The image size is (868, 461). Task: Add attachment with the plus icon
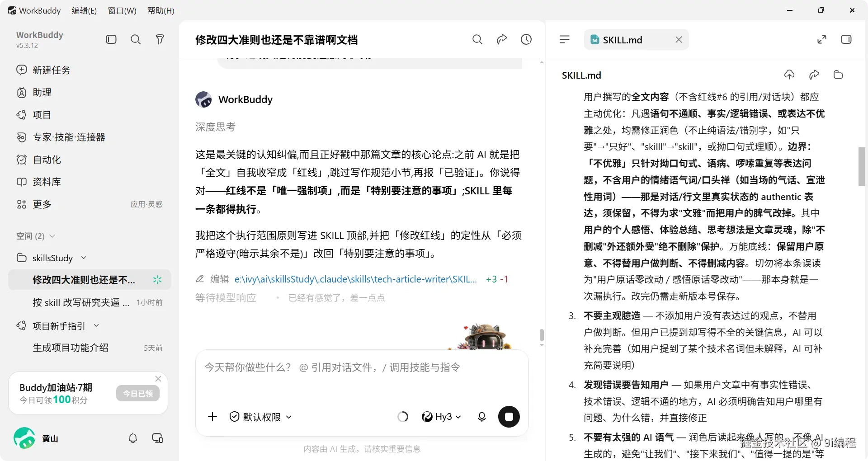212,417
